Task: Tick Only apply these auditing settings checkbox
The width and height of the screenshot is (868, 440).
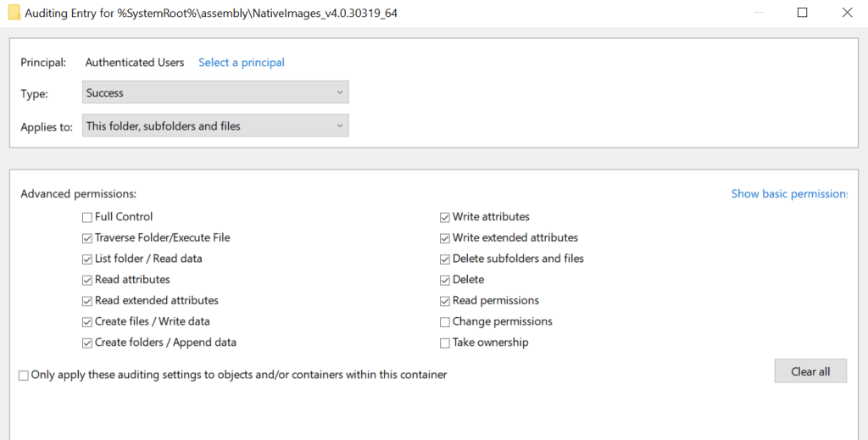Action: pos(24,376)
